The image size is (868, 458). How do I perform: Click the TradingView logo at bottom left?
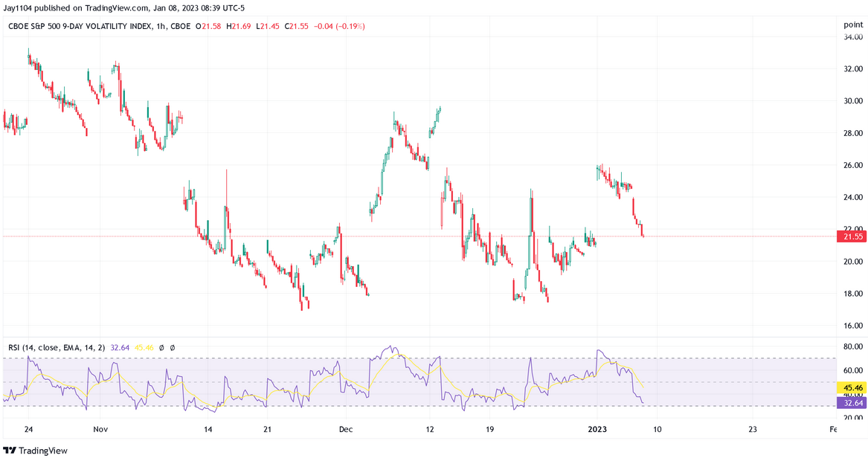pos(35,451)
